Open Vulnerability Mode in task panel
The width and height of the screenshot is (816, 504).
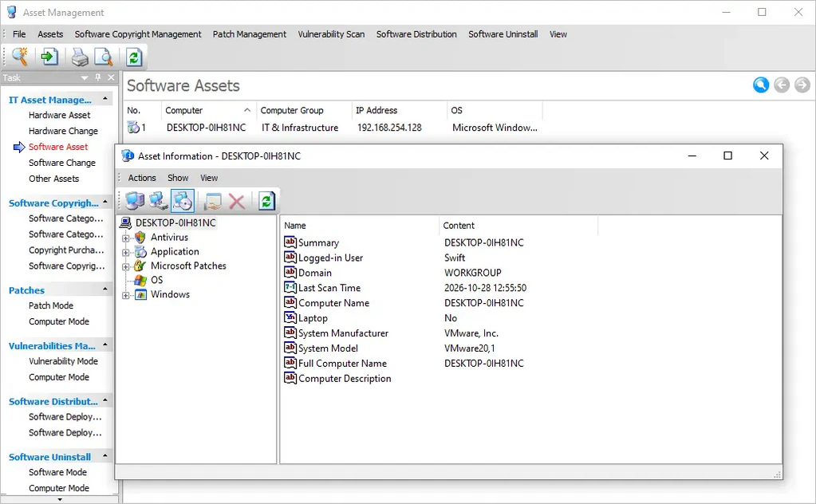[64, 361]
